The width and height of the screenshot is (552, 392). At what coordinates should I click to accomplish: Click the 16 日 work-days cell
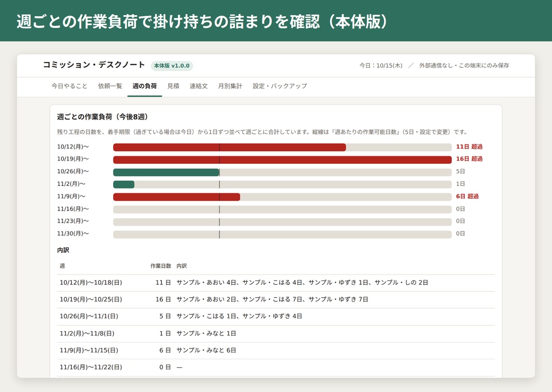click(x=163, y=299)
